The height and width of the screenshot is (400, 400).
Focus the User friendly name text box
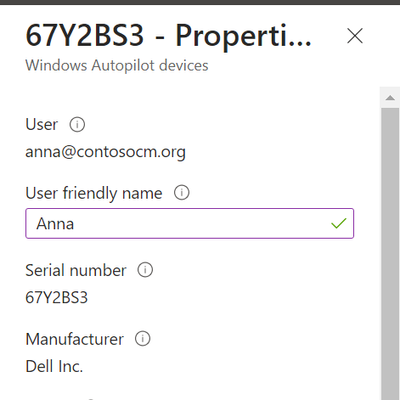189,223
